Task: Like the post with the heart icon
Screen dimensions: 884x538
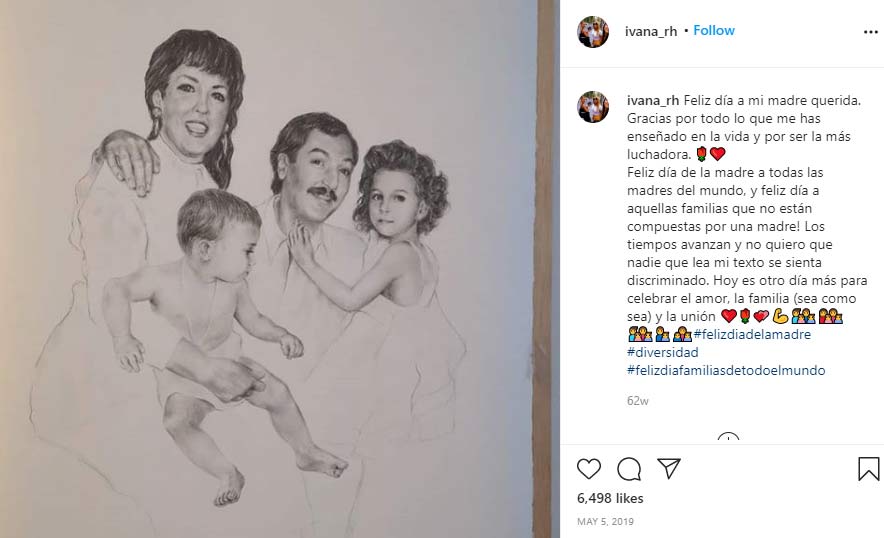Action: 589,468
